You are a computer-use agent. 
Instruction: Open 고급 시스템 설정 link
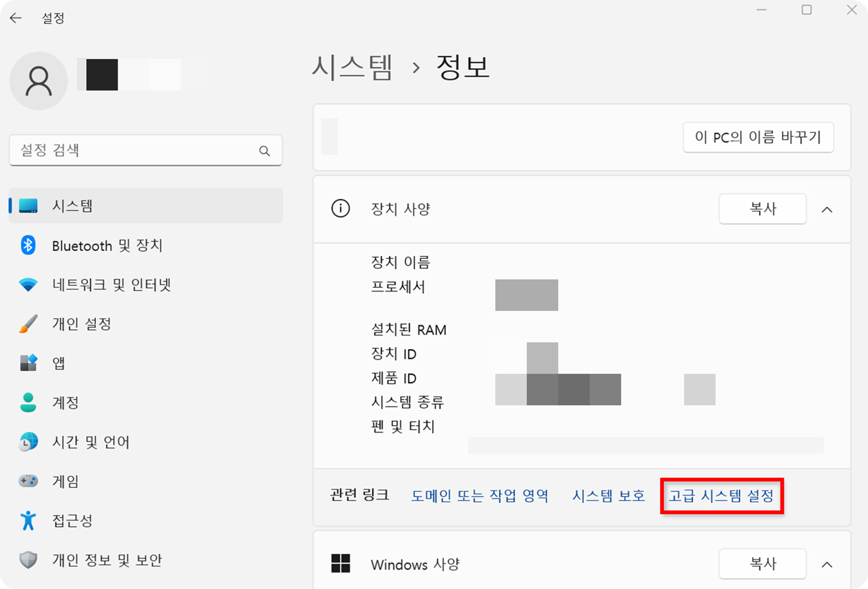722,496
